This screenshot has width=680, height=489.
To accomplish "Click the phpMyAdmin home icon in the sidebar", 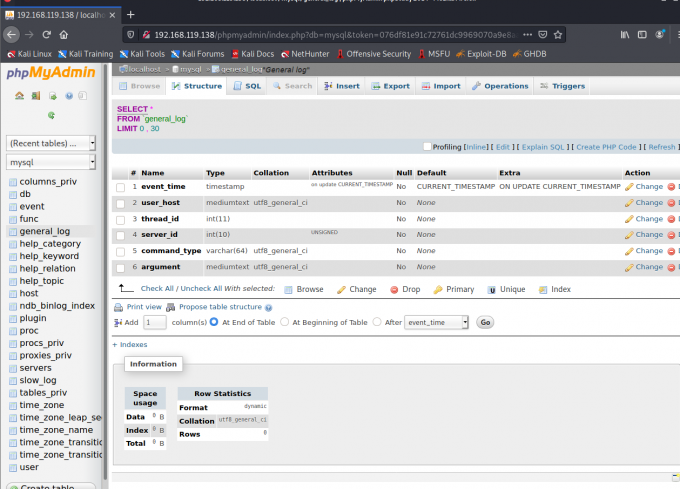I will pos(20,96).
